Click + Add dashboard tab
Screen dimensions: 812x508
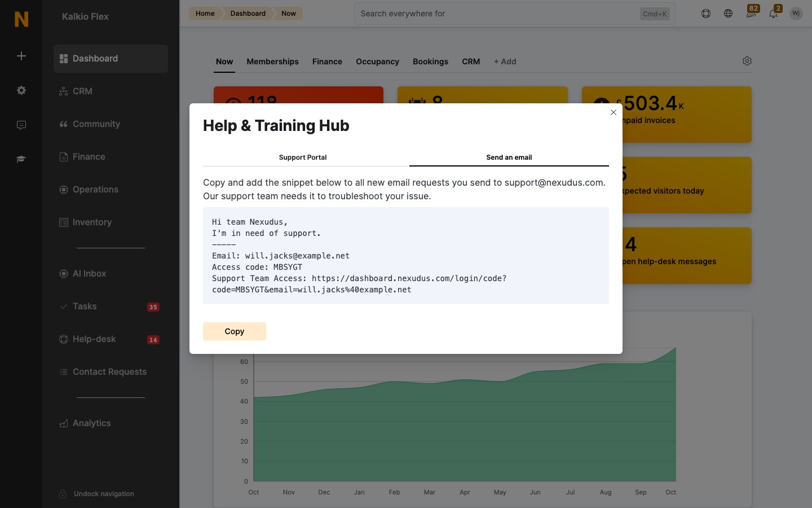pos(505,62)
